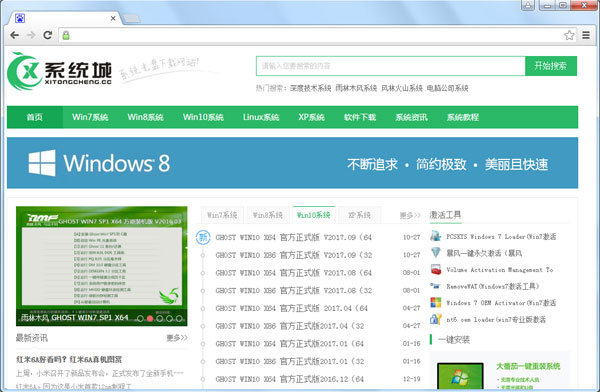
Task: Switch to the Win8系统 list tab
Action: coord(267,215)
